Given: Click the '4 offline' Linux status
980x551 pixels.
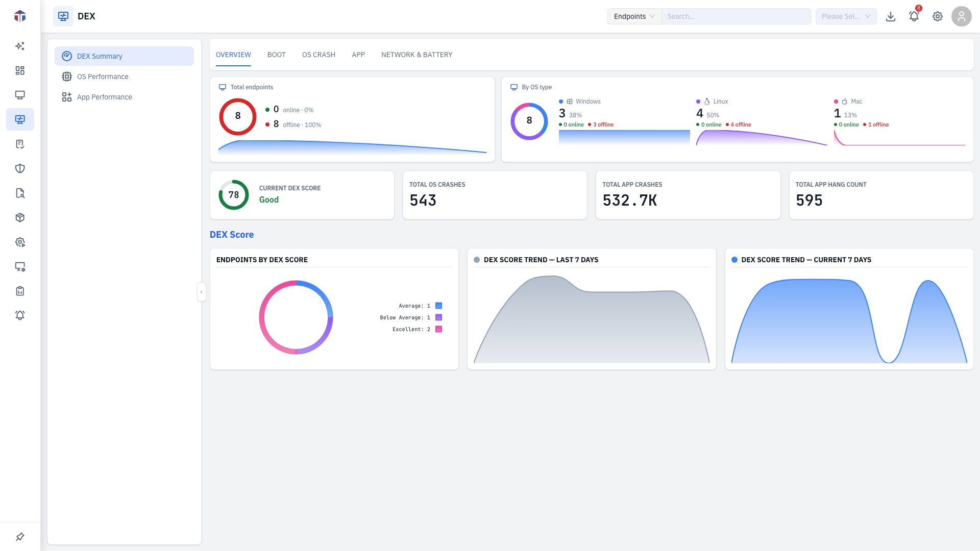Looking at the screenshot, I should point(739,124).
